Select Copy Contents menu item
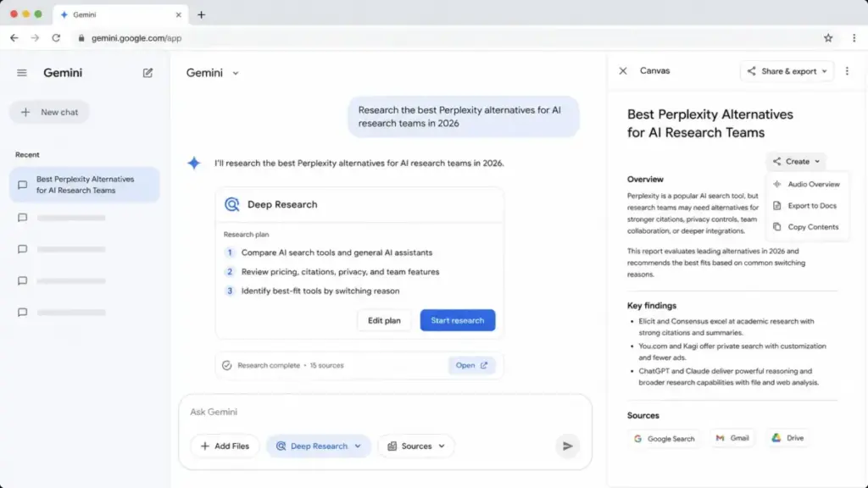This screenshot has height=488, width=868. point(808,227)
